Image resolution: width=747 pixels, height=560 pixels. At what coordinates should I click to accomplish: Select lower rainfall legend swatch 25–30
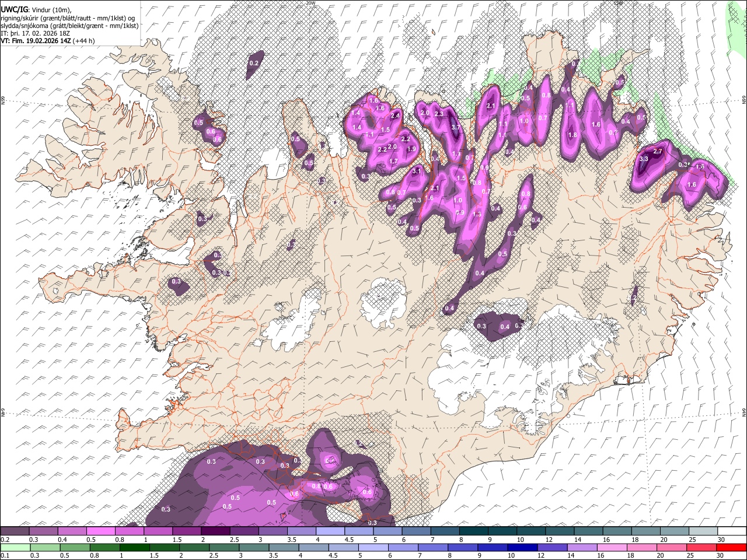pyautogui.click(x=703, y=547)
